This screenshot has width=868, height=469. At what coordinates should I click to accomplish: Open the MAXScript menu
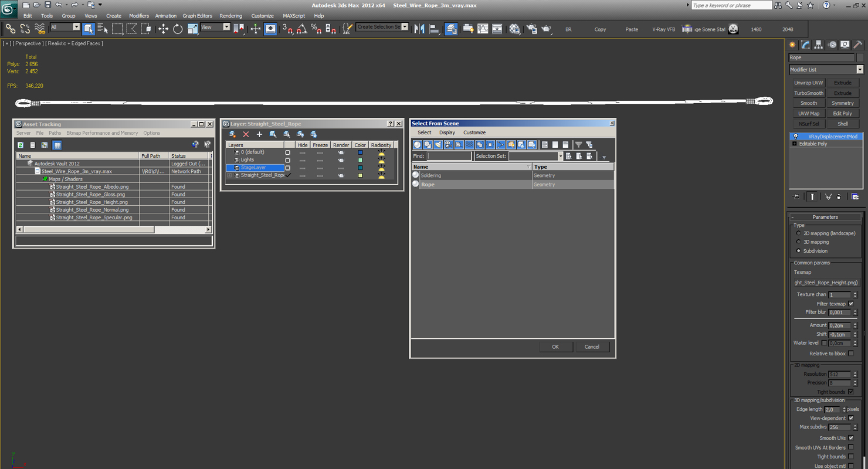[294, 16]
